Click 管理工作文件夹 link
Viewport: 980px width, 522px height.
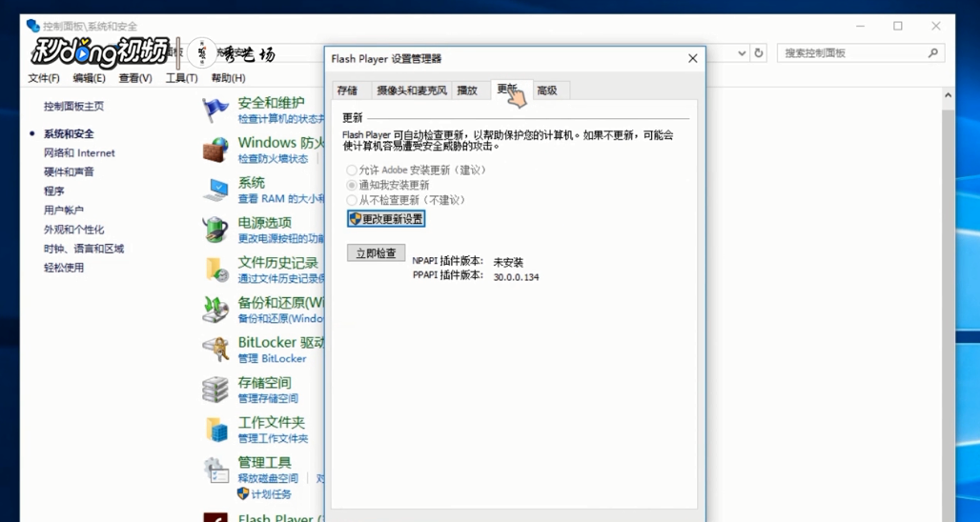tap(274, 438)
